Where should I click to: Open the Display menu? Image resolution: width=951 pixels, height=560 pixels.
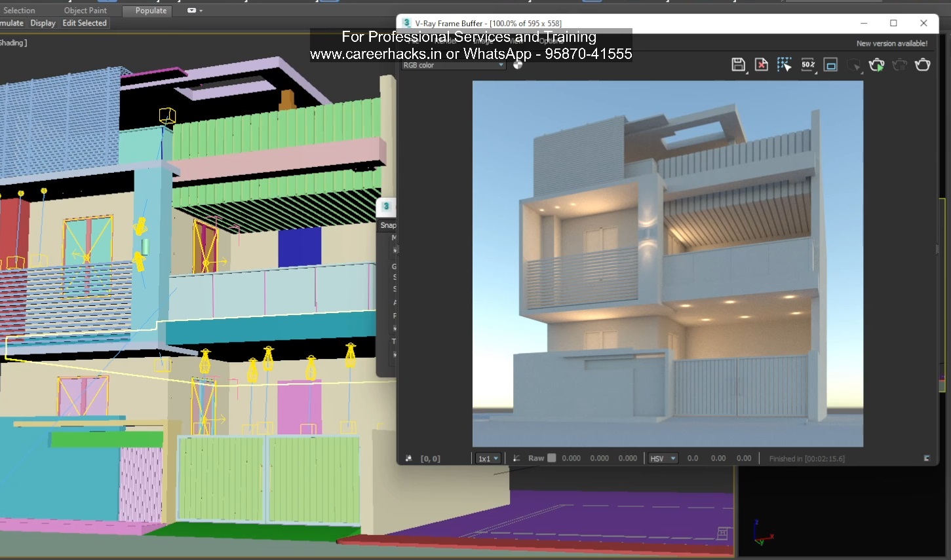(43, 23)
